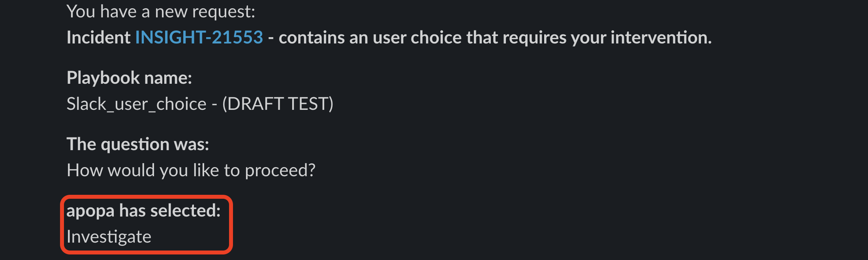
Task: Click 'The question was:' heading
Action: click(138, 144)
